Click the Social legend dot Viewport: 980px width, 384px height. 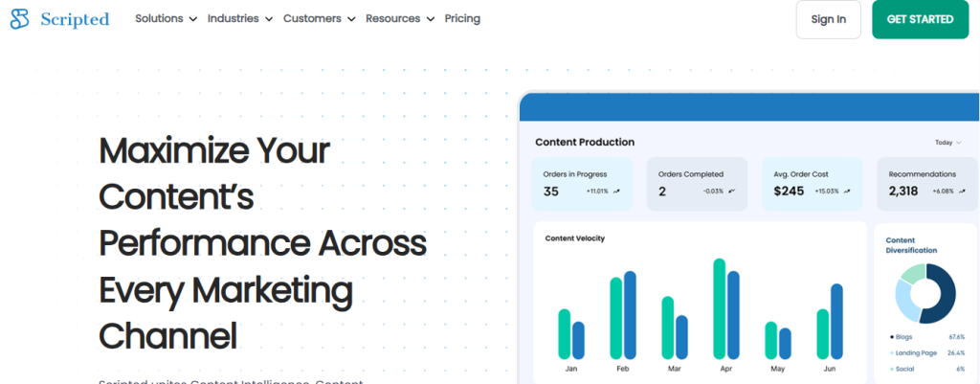click(x=891, y=370)
